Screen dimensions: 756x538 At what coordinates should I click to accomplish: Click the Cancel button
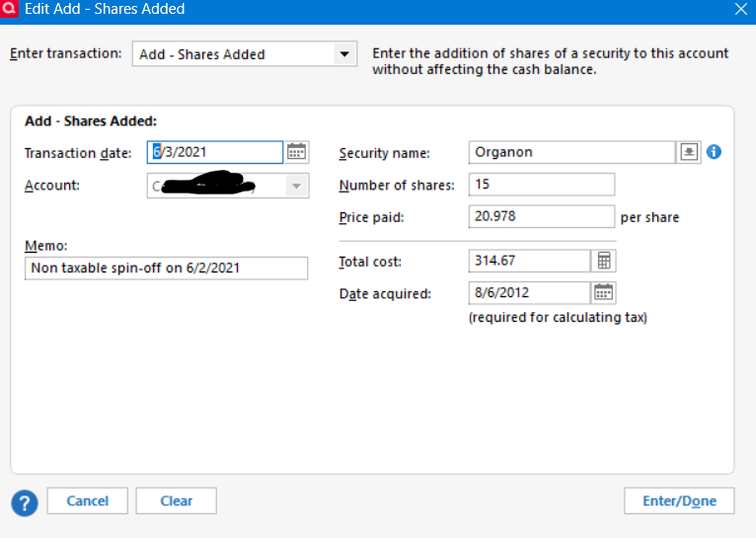87,500
